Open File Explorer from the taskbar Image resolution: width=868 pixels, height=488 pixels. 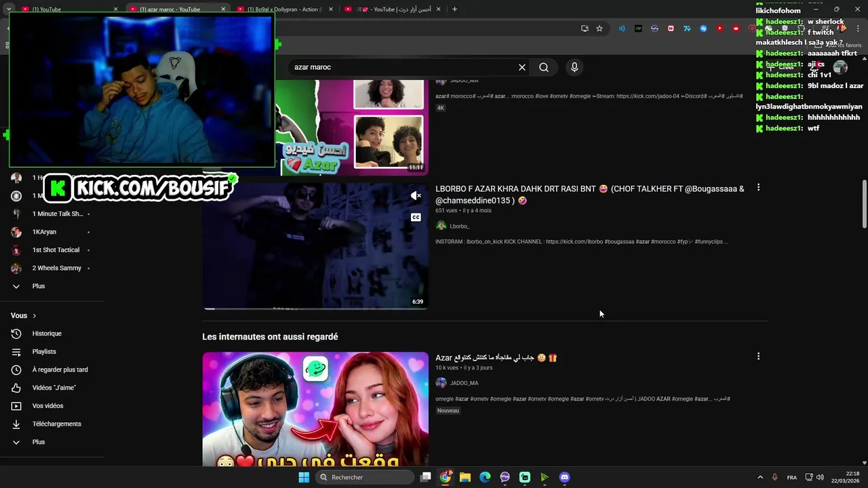[465, 477]
